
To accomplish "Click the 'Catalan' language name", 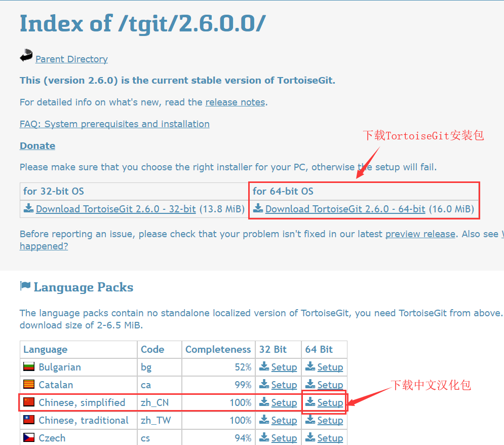I will [56, 385].
